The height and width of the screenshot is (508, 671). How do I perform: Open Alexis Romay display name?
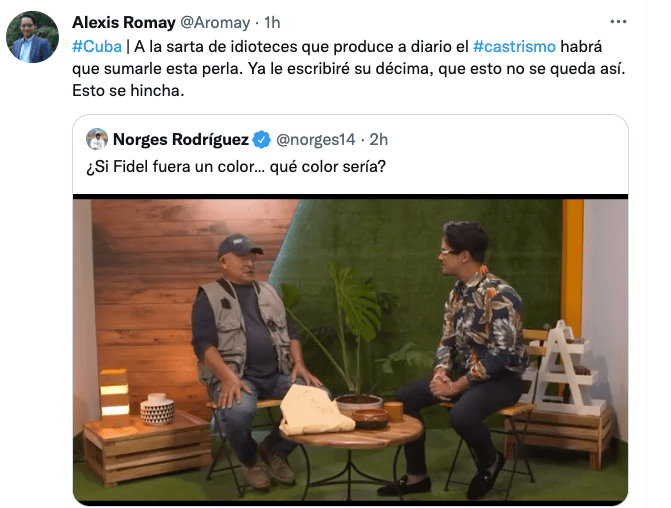(124, 22)
